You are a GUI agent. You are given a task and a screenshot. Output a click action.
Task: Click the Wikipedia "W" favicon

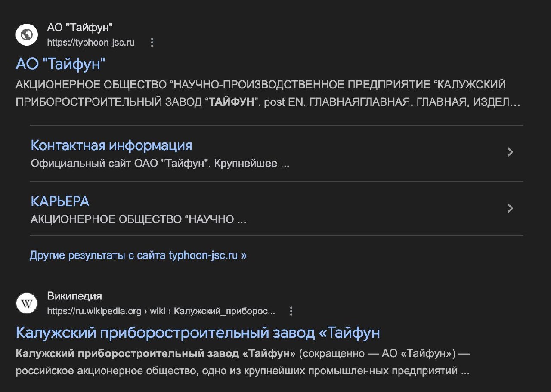coord(27,303)
